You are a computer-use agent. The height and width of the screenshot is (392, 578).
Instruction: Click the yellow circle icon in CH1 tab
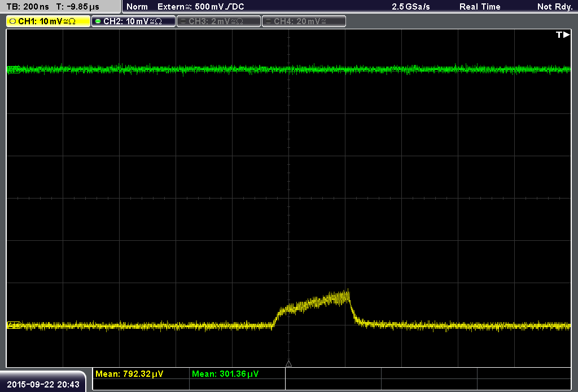tap(12, 21)
